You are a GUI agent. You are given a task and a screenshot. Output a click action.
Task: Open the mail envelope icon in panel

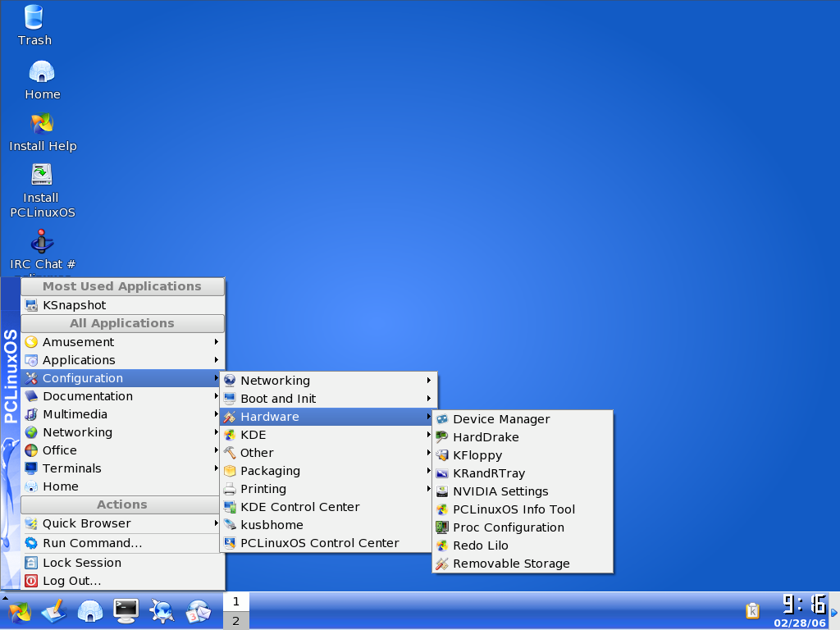(x=198, y=611)
